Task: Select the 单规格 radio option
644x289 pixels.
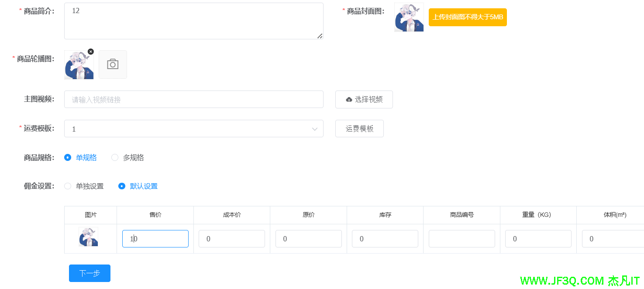Action: [68, 157]
